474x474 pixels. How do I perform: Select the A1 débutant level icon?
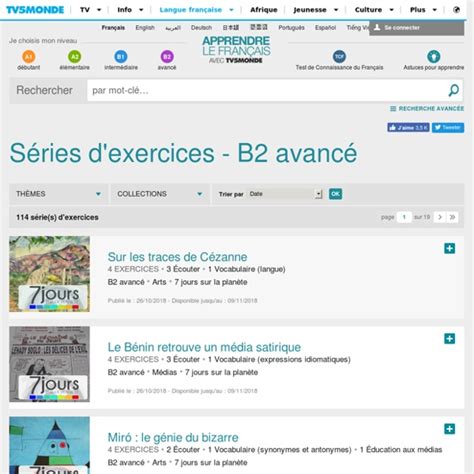coord(29,57)
